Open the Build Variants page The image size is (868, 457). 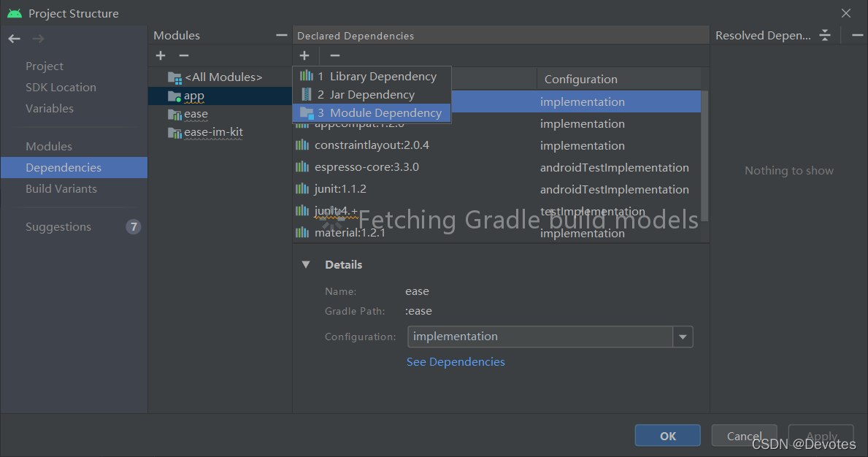point(61,188)
